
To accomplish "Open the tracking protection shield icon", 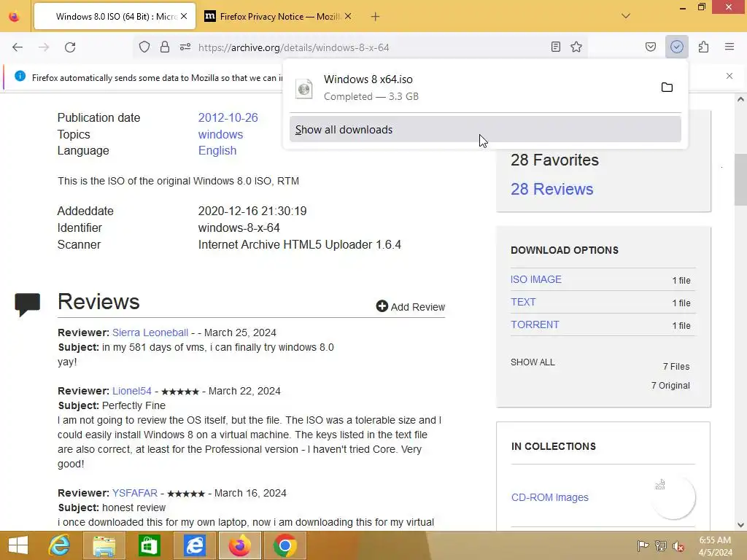I will coord(144,47).
